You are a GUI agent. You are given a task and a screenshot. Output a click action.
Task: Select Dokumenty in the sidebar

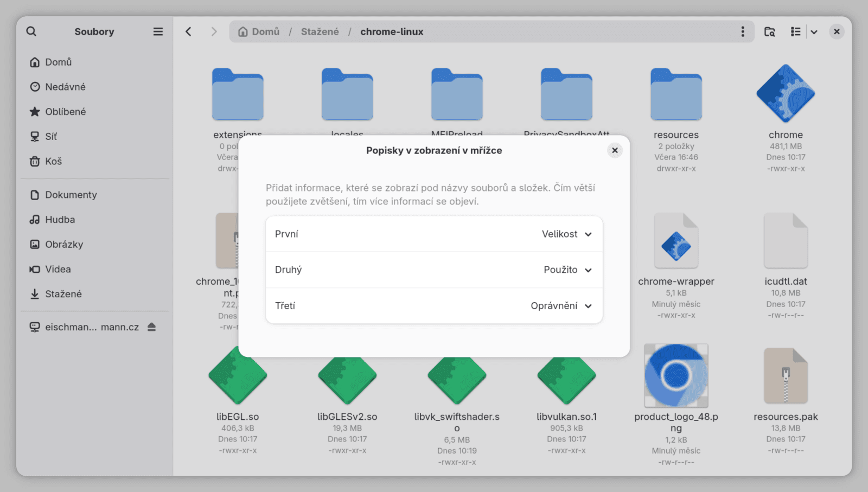click(71, 195)
